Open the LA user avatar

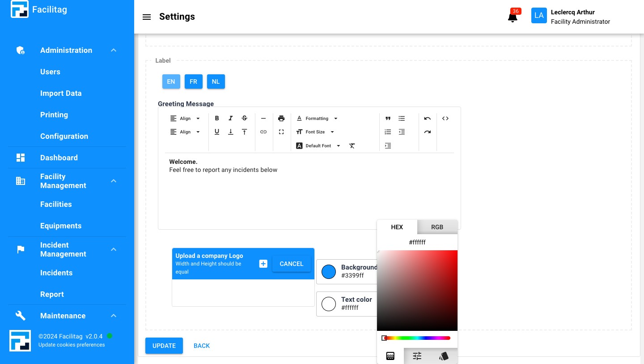point(539,15)
